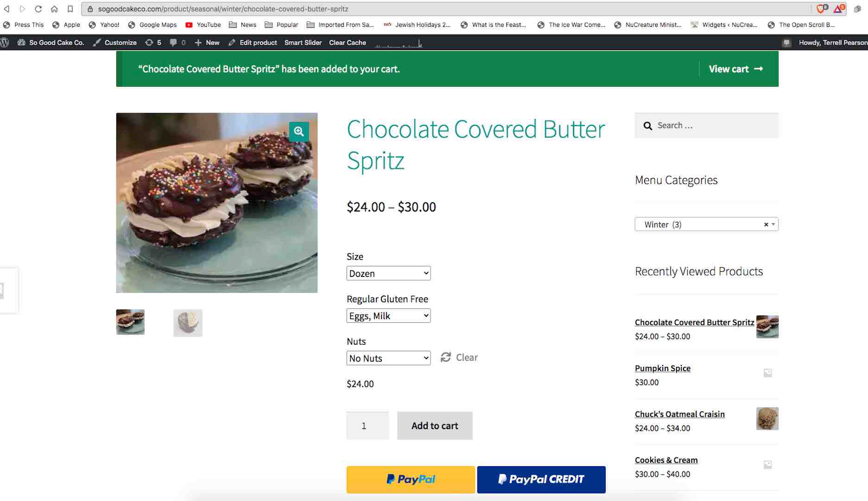Screen dimensions: 868x501
Task: Open the admin bar comments bubble icon
Action: (x=173, y=42)
